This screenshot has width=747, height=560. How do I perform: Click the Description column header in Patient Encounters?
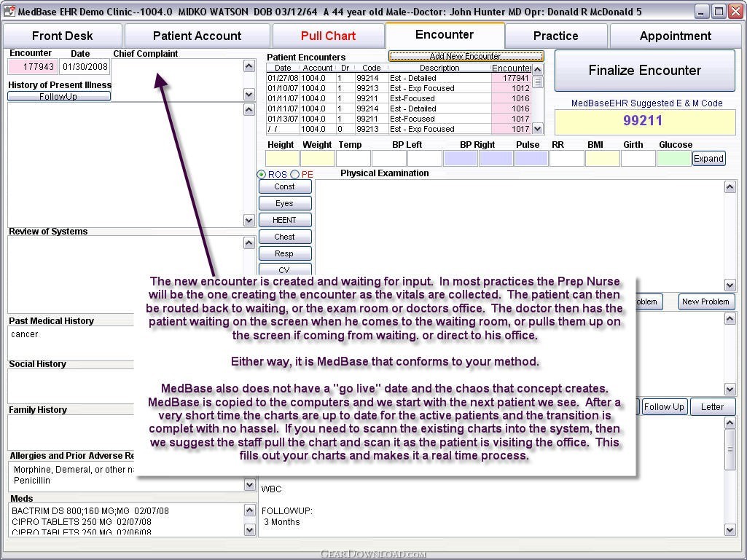click(439, 68)
